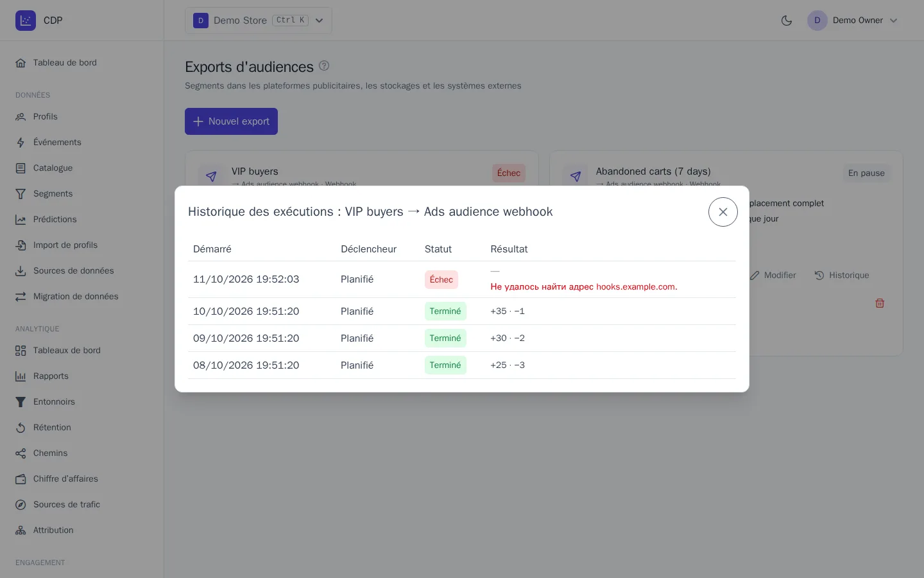Expand the Demo Owner account menu
The height and width of the screenshot is (578, 924).
(x=853, y=21)
